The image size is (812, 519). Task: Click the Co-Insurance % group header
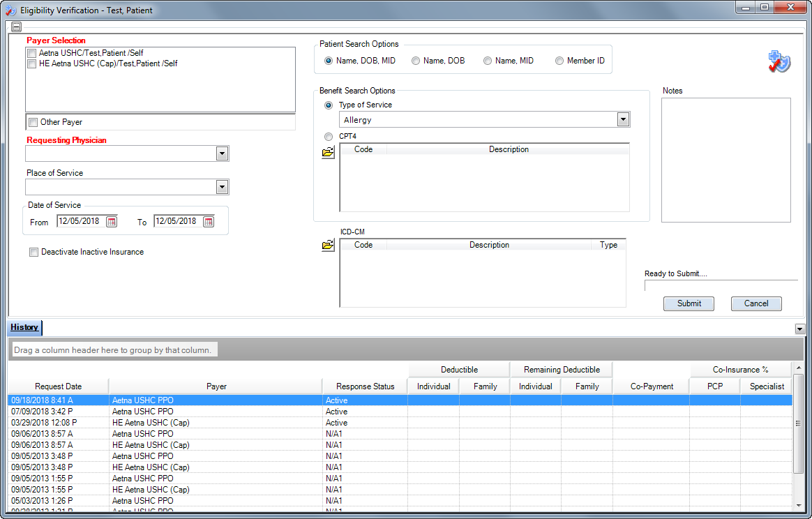tap(741, 370)
